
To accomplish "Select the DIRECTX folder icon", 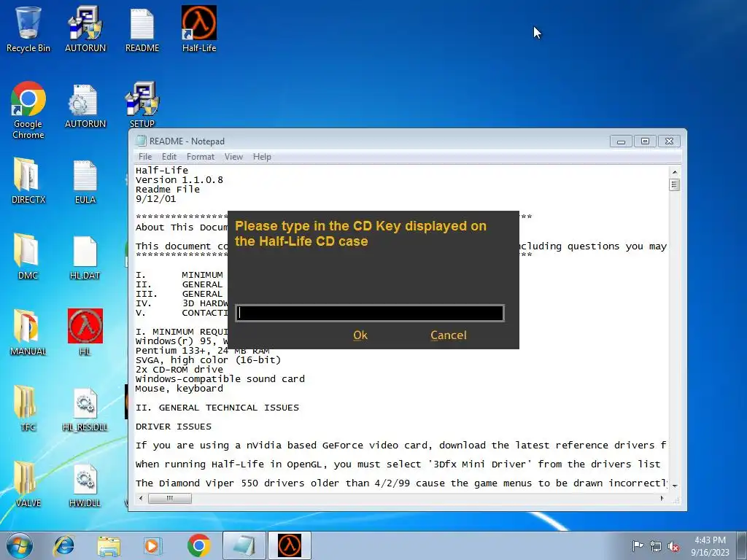I will 28,181.
